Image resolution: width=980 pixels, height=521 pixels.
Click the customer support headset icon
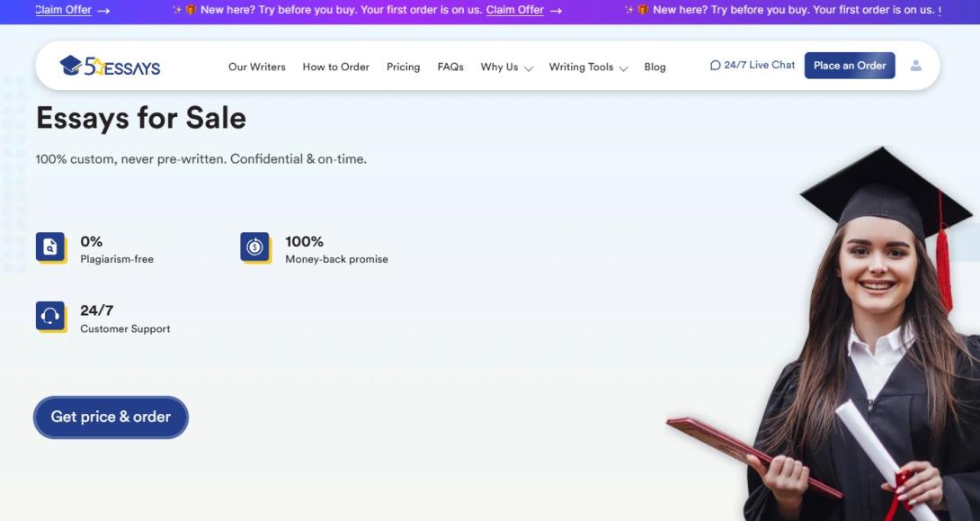(x=50, y=316)
